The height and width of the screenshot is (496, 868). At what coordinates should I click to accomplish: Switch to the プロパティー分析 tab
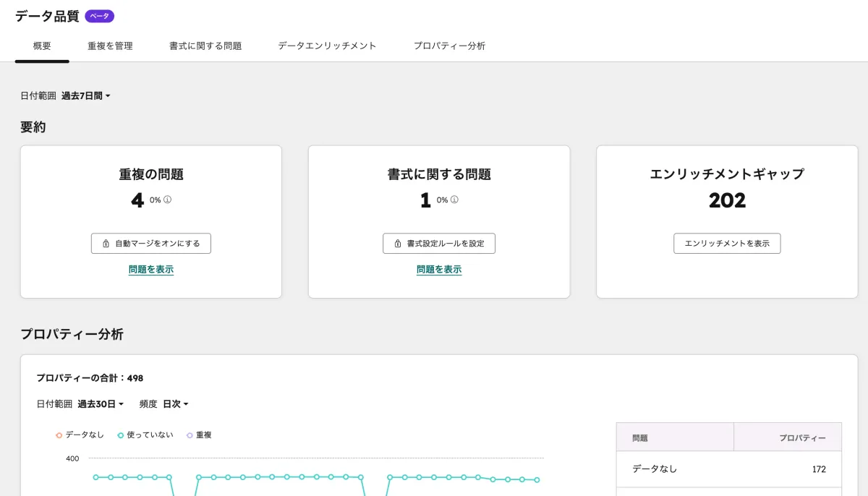(x=450, y=45)
